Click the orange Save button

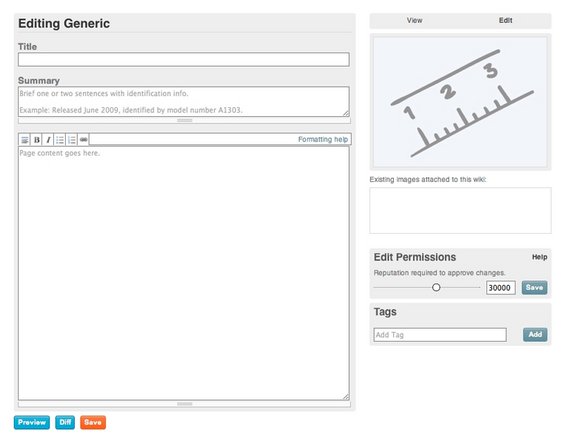(93, 422)
